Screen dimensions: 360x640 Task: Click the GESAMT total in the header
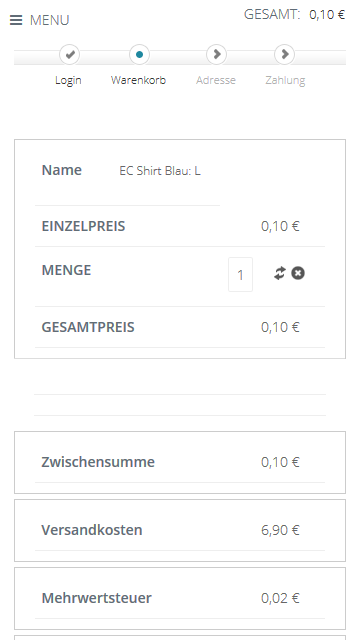pyautogui.click(x=295, y=15)
